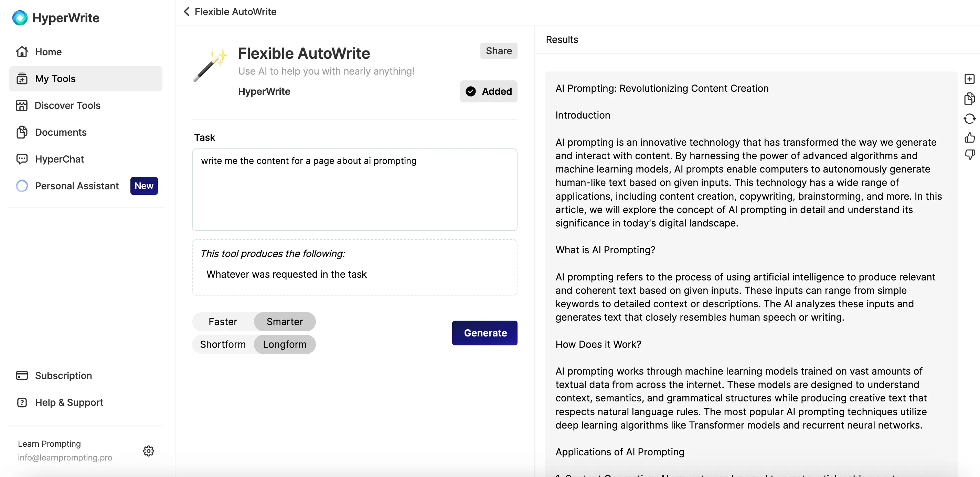Click into the Task text field
Image resolution: width=980 pixels, height=477 pixels.
click(x=354, y=190)
